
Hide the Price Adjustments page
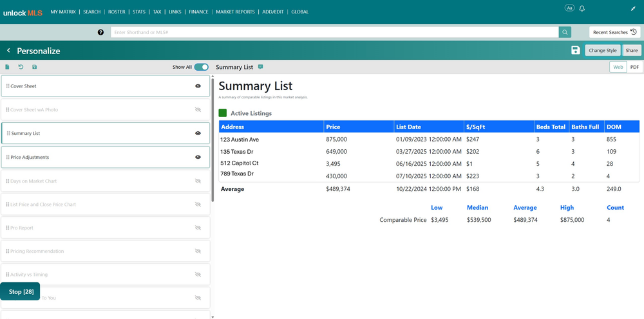(x=198, y=157)
